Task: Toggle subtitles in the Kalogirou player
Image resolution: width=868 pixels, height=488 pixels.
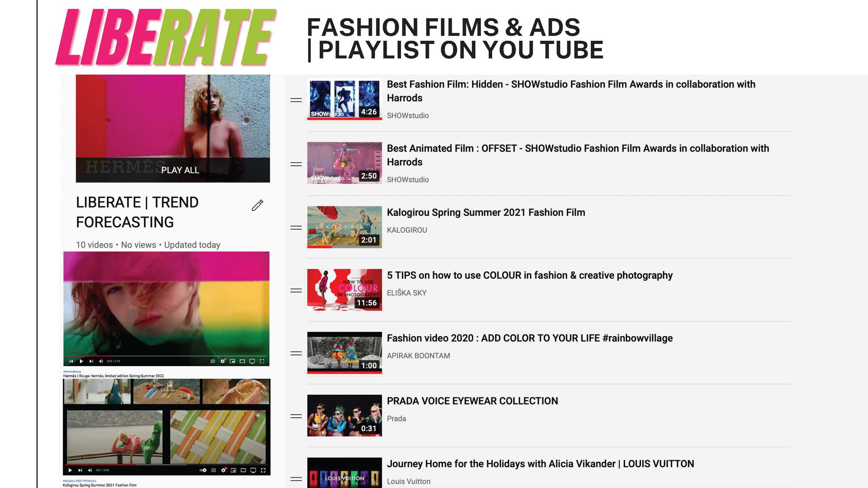Action: tap(214, 470)
